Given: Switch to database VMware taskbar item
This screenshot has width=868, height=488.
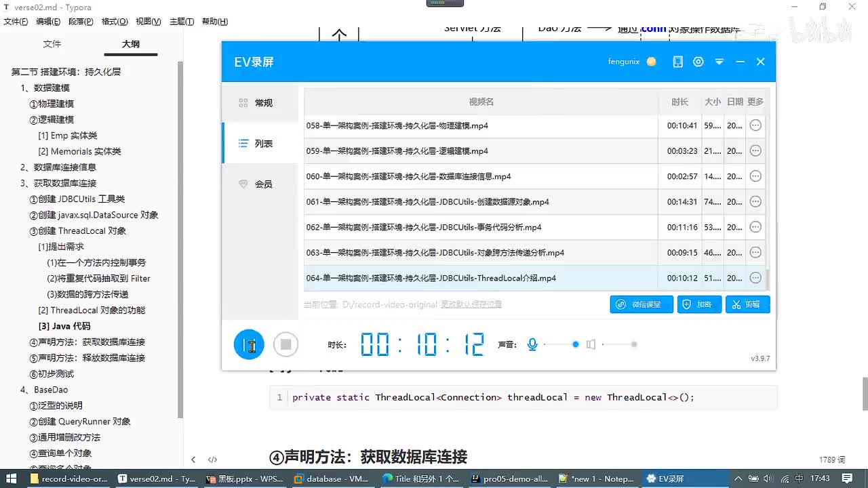Looking at the screenshot, I should tap(332, 479).
